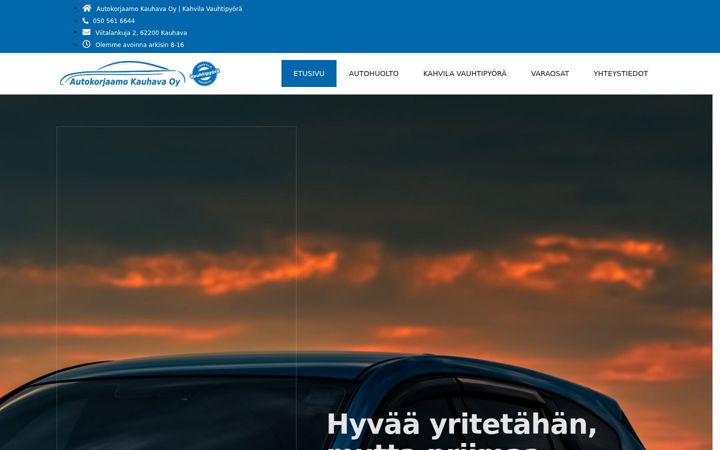The height and width of the screenshot is (450, 720).
Task: Click the envelope icon beside Viitalankuja address
Action: pos(86,32)
